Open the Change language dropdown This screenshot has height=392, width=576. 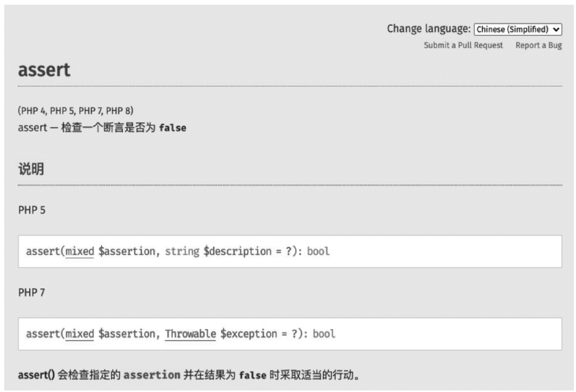[518, 29]
